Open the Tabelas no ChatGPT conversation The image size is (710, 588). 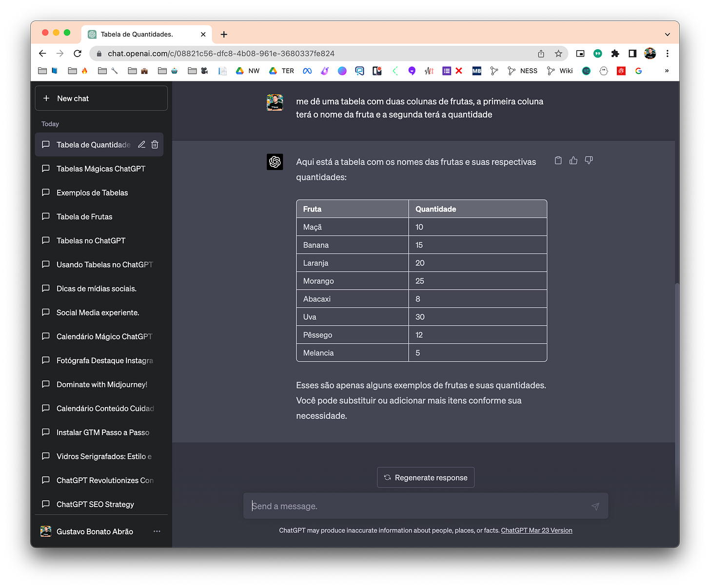[99, 240]
